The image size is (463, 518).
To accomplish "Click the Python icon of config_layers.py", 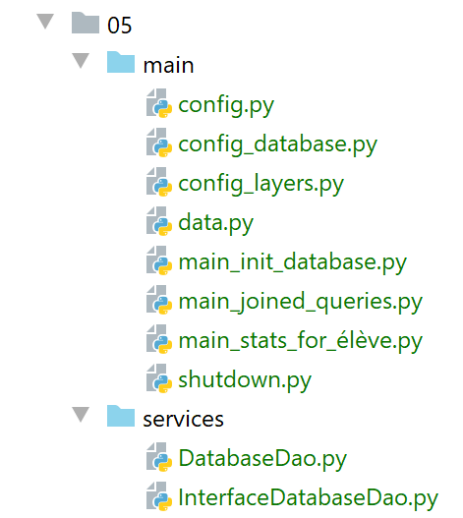I will 159,182.
